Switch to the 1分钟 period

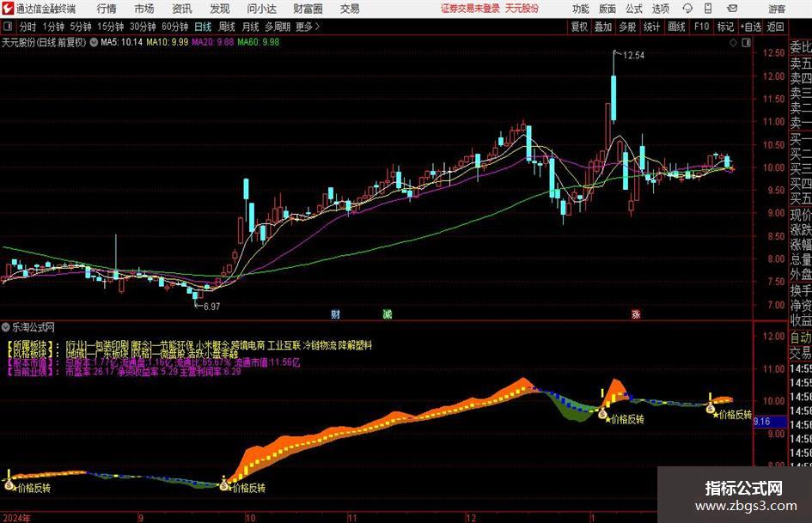52,27
